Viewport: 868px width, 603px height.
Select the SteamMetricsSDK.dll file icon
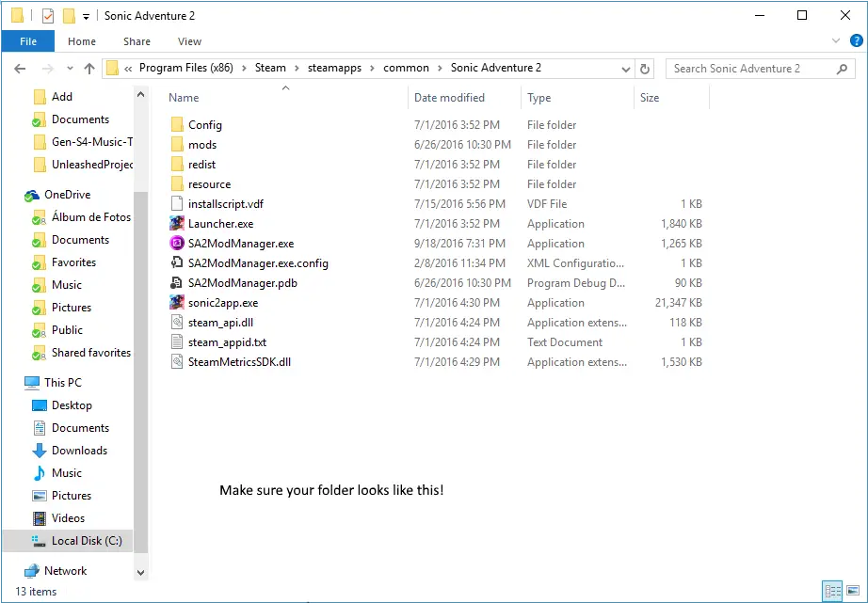pyautogui.click(x=177, y=362)
